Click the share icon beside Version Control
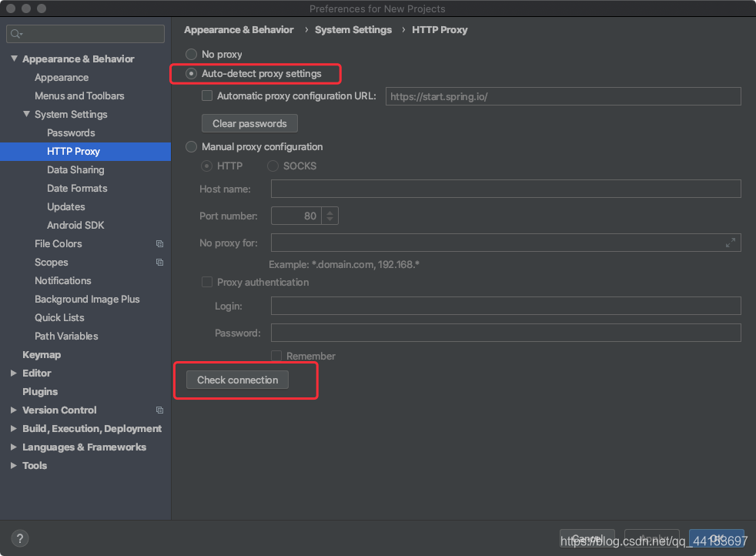The width and height of the screenshot is (756, 556). (x=159, y=410)
